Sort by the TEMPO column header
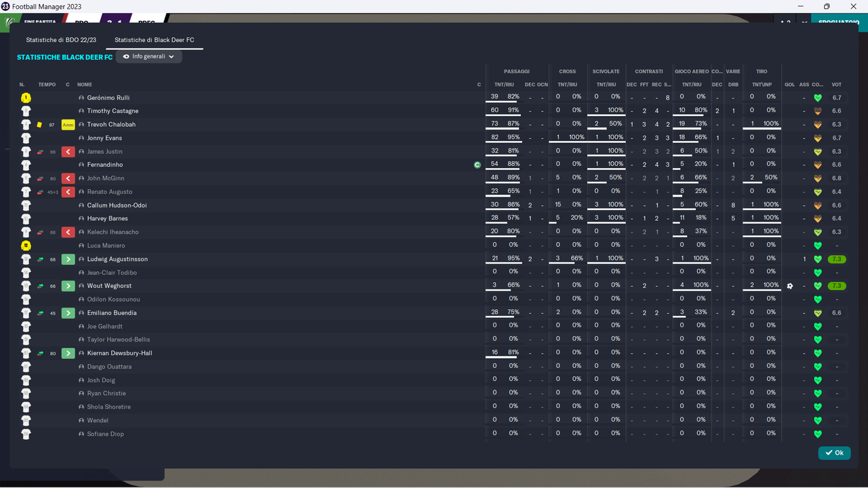Screen dimensions: 868x488 47,85
